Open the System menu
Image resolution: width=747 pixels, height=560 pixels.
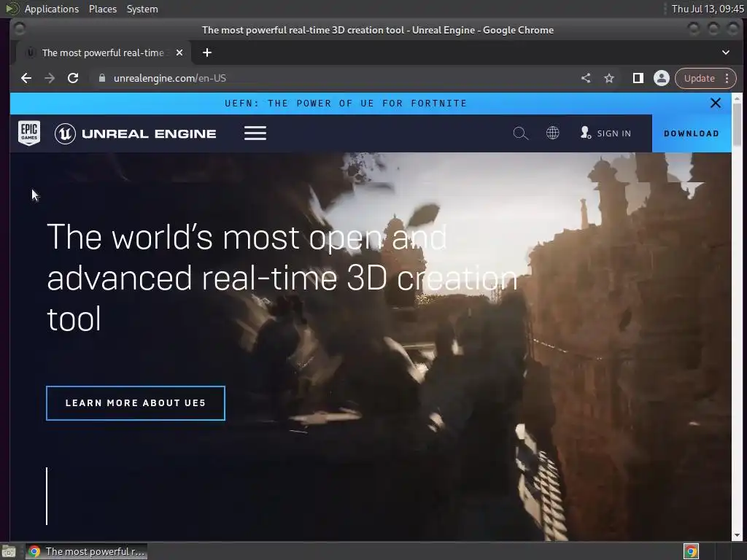tap(142, 9)
